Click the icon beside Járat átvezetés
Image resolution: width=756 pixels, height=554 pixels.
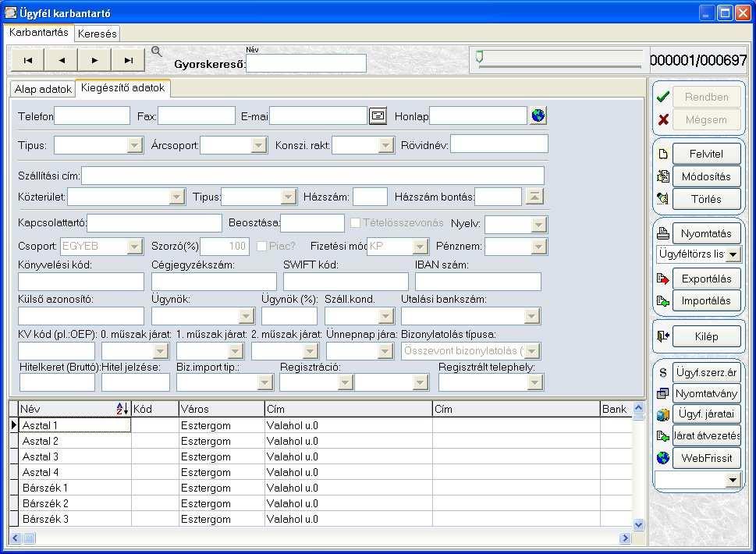coord(663,436)
